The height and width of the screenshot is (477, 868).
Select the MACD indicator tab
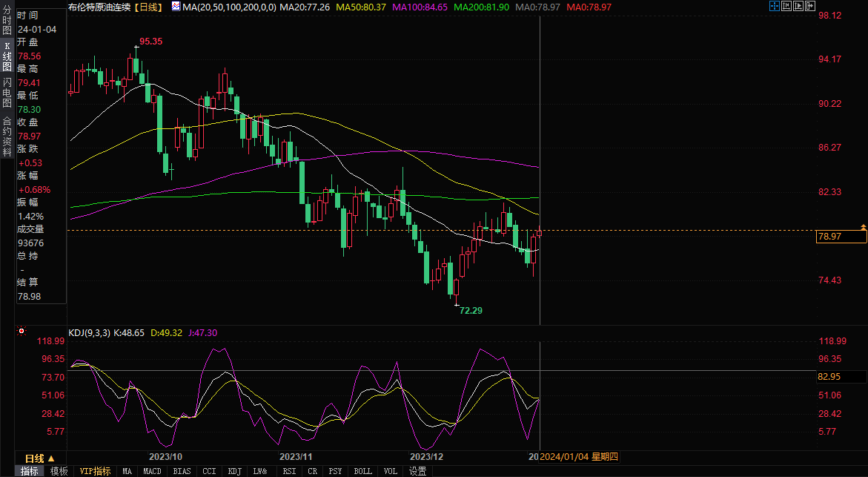click(x=152, y=471)
